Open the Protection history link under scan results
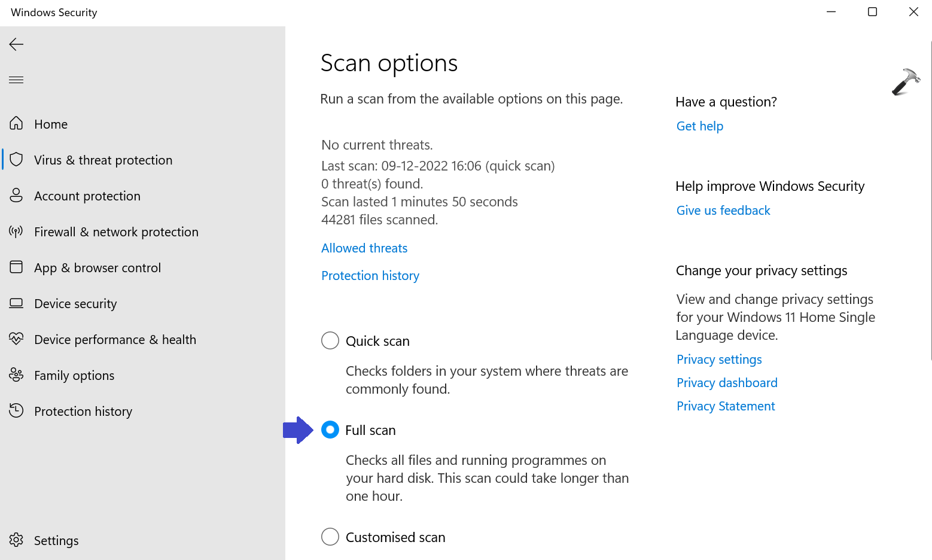This screenshot has width=932, height=560. click(370, 276)
